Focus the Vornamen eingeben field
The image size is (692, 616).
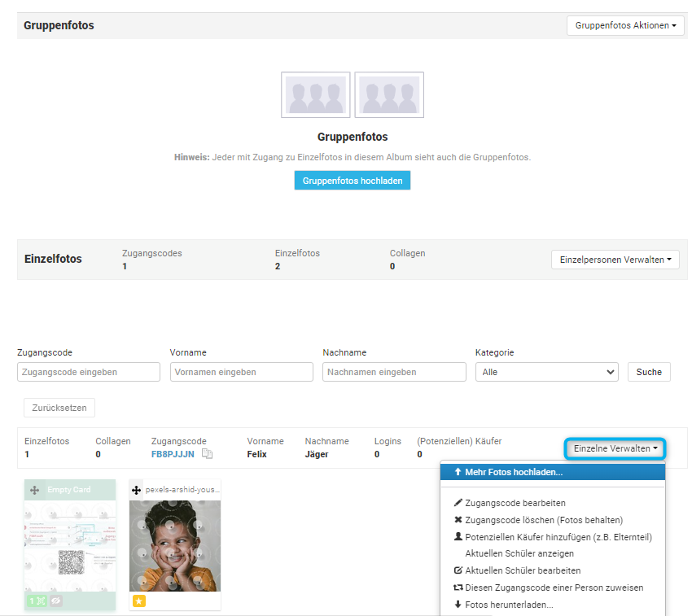[x=242, y=372]
